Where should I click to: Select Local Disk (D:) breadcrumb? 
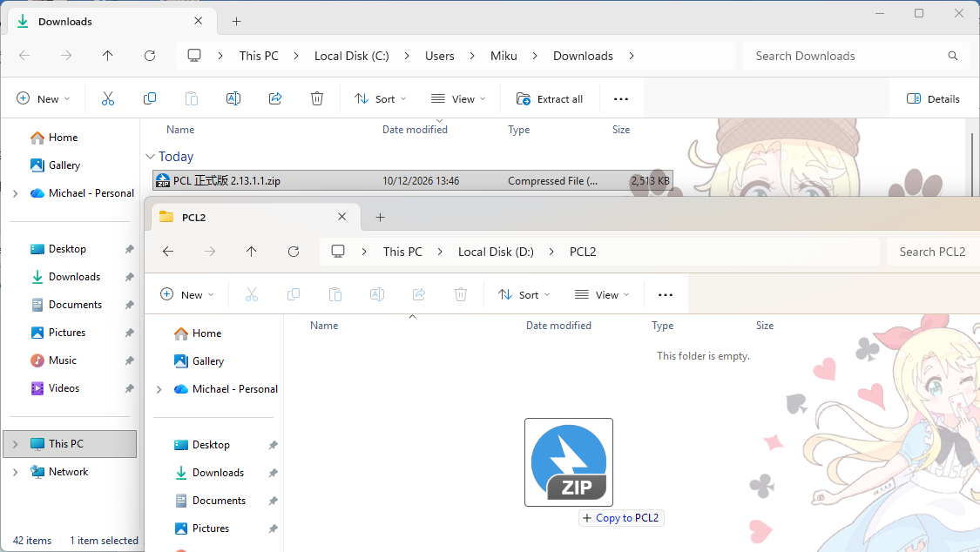496,252
